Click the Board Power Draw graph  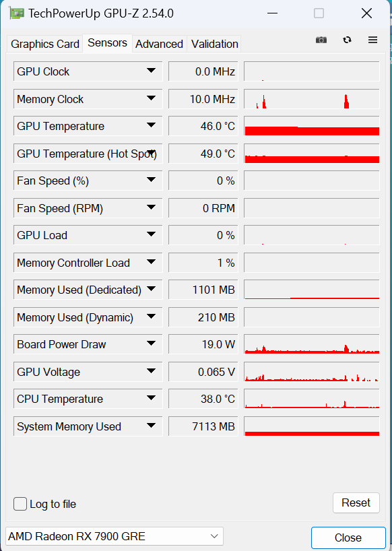point(312,344)
